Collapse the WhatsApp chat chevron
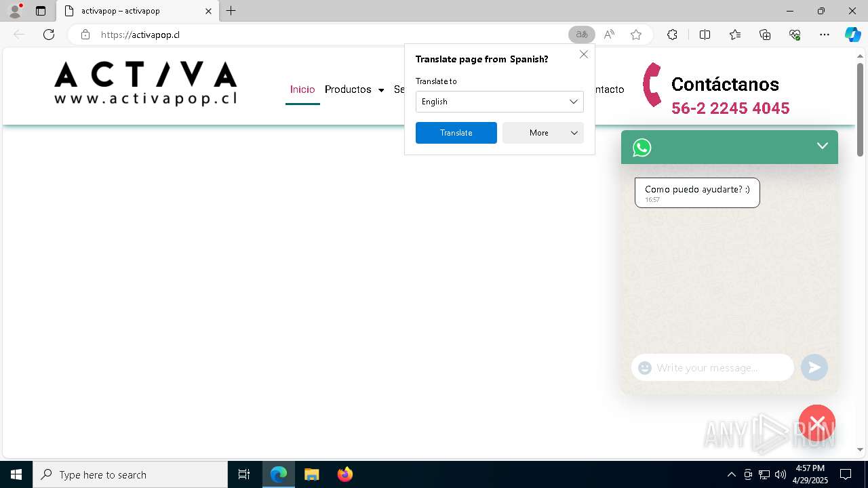Image resolution: width=868 pixels, height=488 pixels. [x=823, y=146]
